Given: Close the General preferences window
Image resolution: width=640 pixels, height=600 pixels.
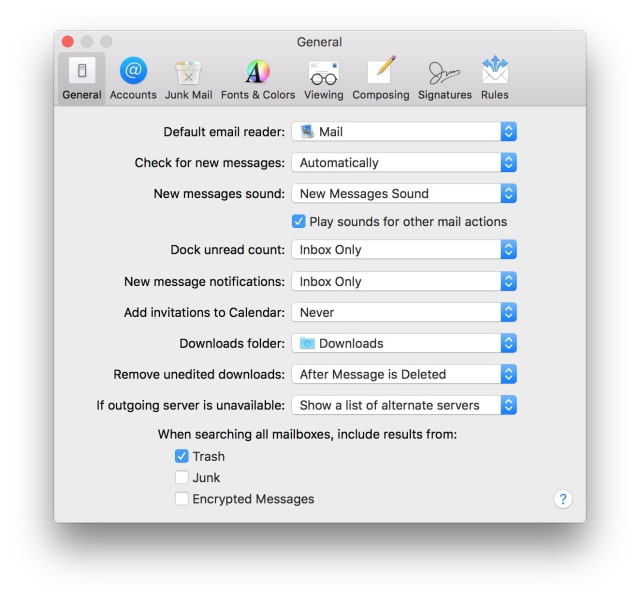Looking at the screenshot, I should [68, 42].
